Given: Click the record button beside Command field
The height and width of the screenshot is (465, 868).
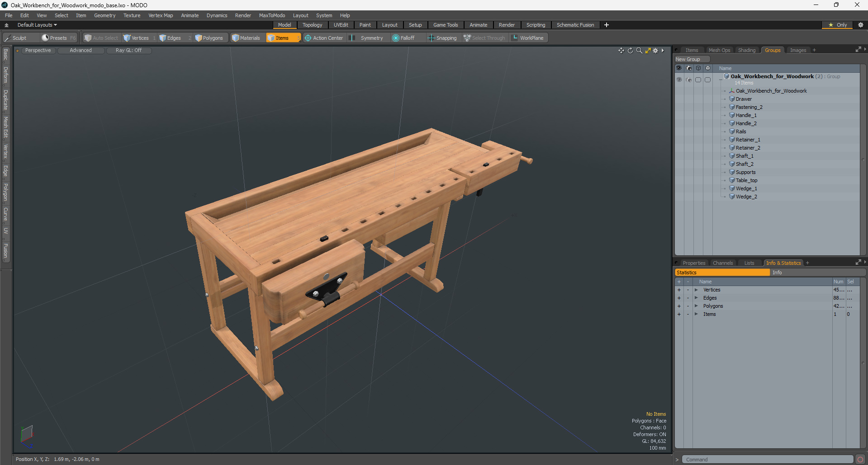Looking at the screenshot, I should pos(860,460).
